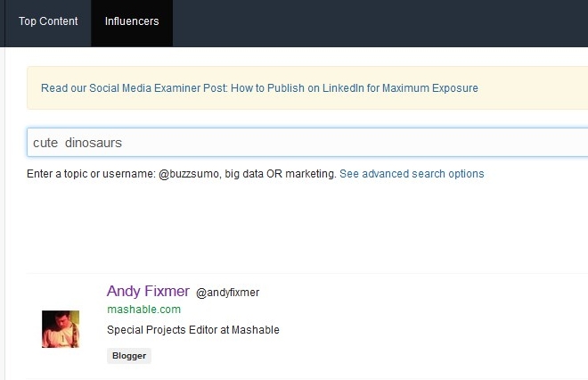Switch to the Top Content tab
The height and width of the screenshot is (380, 588).
[x=48, y=21]
